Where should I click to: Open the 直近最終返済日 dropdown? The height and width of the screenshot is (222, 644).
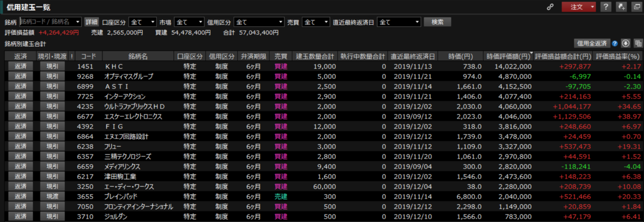coord(399,22)
